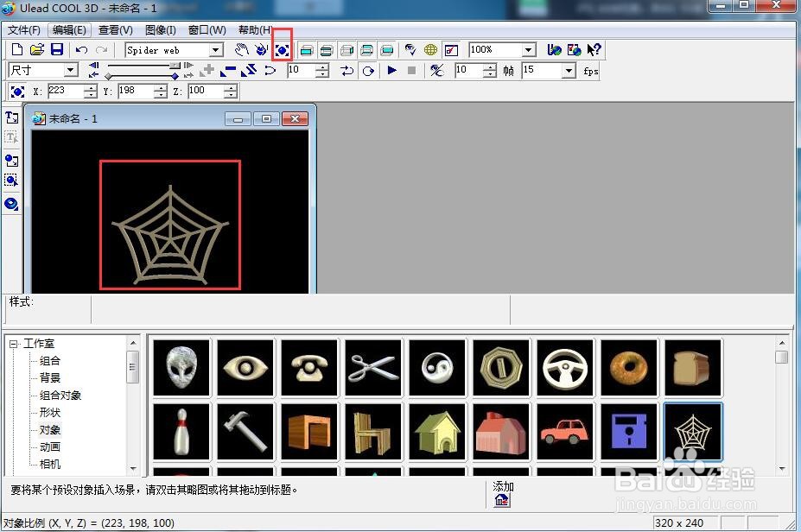Toggle the second face (front bevel) button
Viewport: 801px width, 532px height.
point(327,50)
